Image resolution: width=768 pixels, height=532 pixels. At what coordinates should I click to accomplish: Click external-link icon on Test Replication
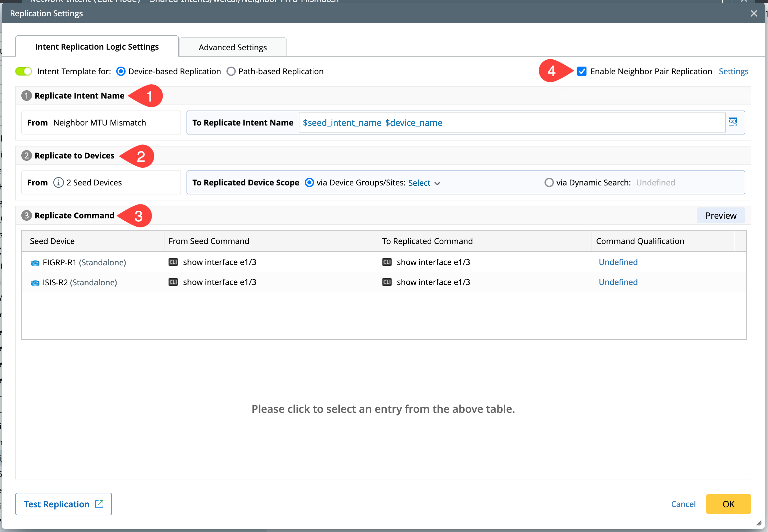99,504
